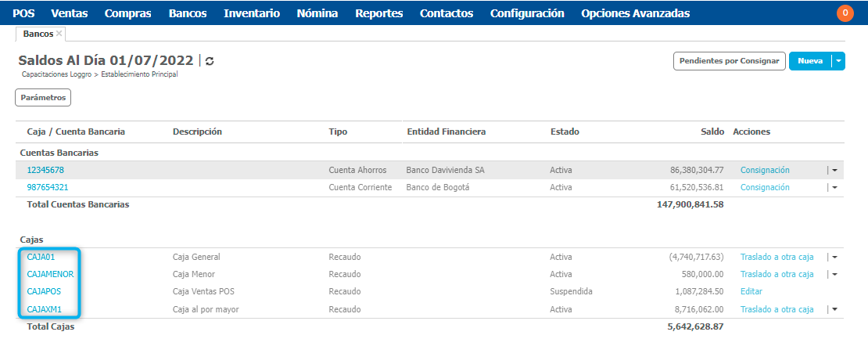868x339 pixels.
Task: Click the Nueva button
Action: coord(809,61)
